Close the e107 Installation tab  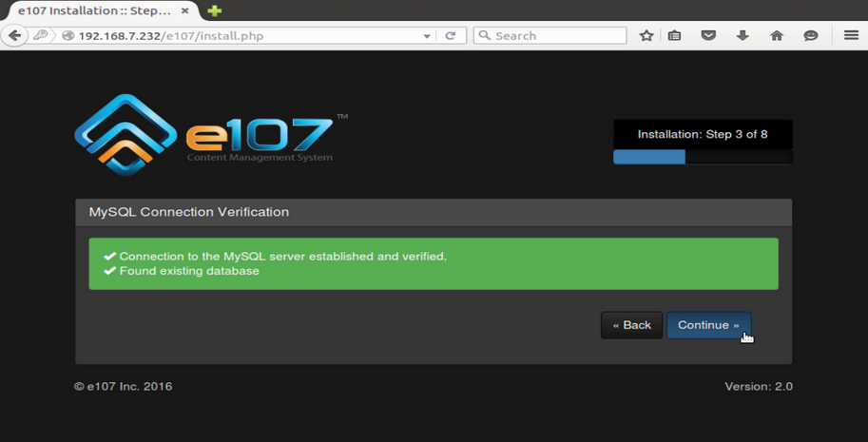184,10
